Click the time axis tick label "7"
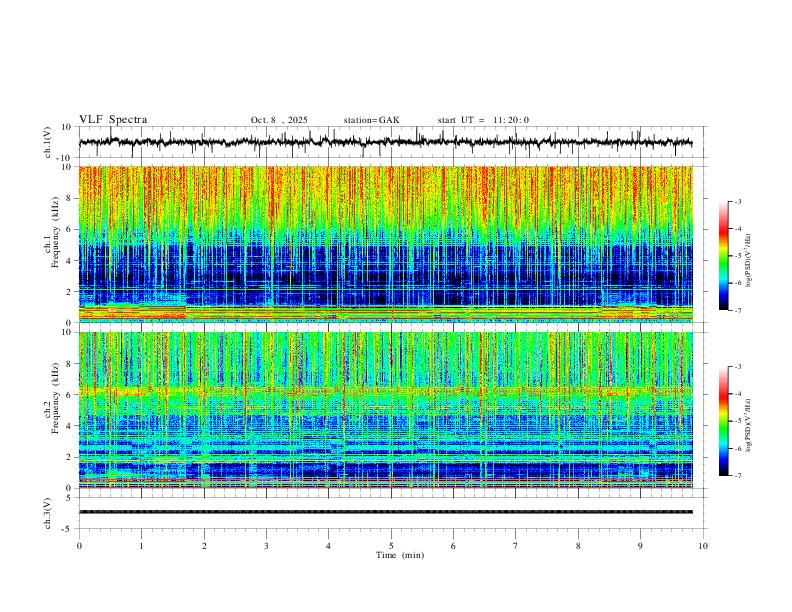Viewport: 792px width, 612px height. click(516, 546)
